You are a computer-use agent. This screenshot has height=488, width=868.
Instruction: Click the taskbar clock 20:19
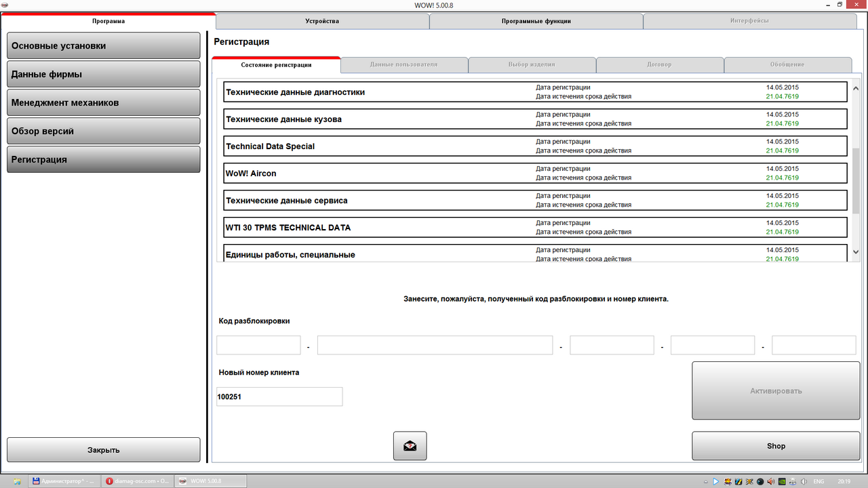pos(844,481)
